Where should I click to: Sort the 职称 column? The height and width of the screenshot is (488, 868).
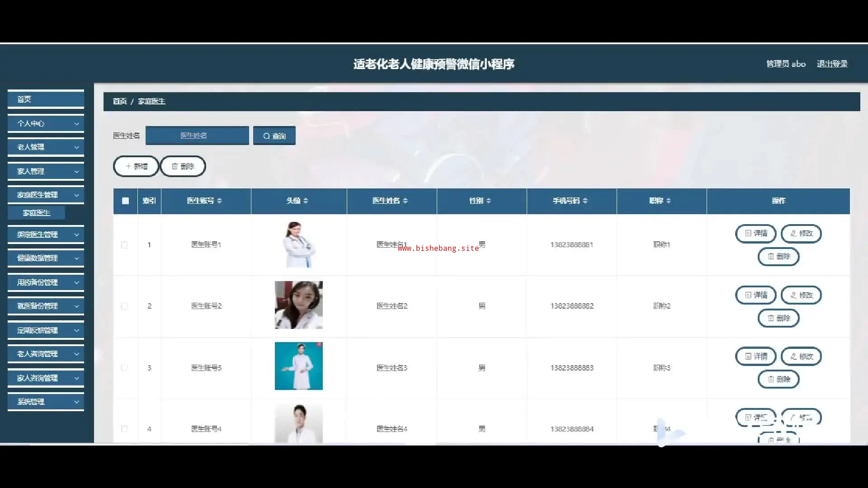[668, 201]
